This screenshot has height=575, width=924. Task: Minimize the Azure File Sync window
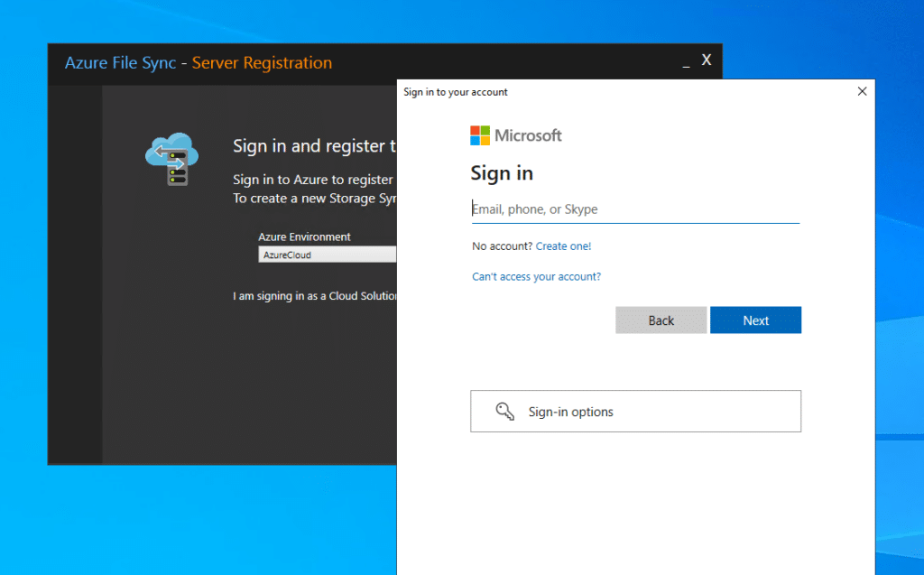tap(686, 62)
